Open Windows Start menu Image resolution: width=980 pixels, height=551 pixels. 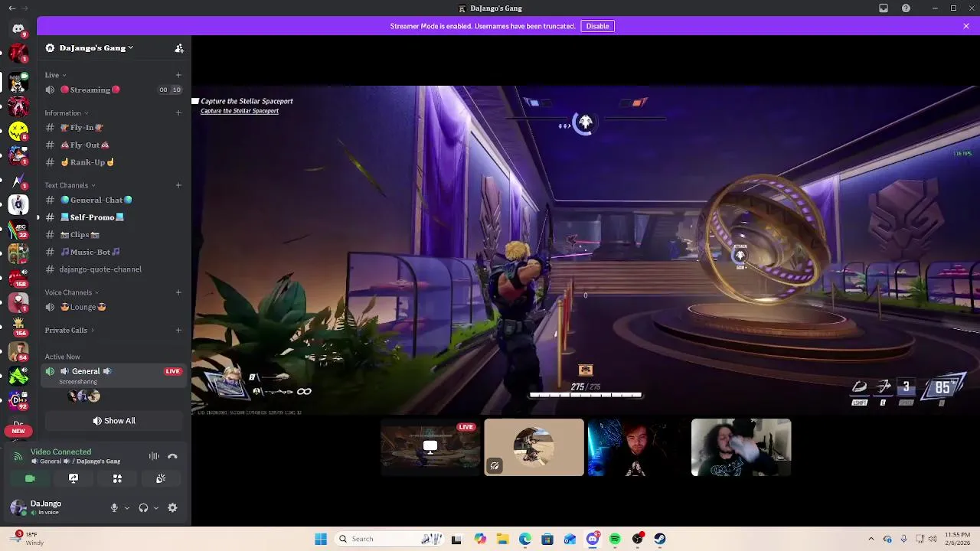click(x=321, y=539)
